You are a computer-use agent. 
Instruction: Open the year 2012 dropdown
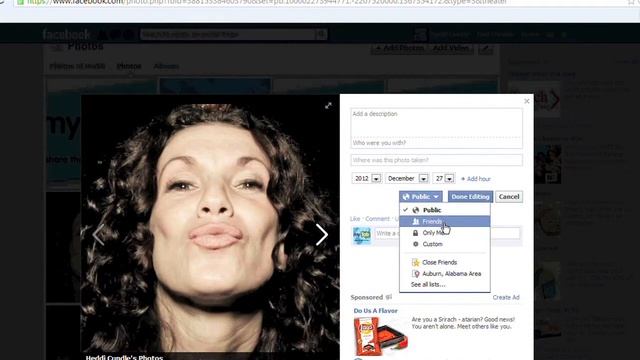point(366,178)
